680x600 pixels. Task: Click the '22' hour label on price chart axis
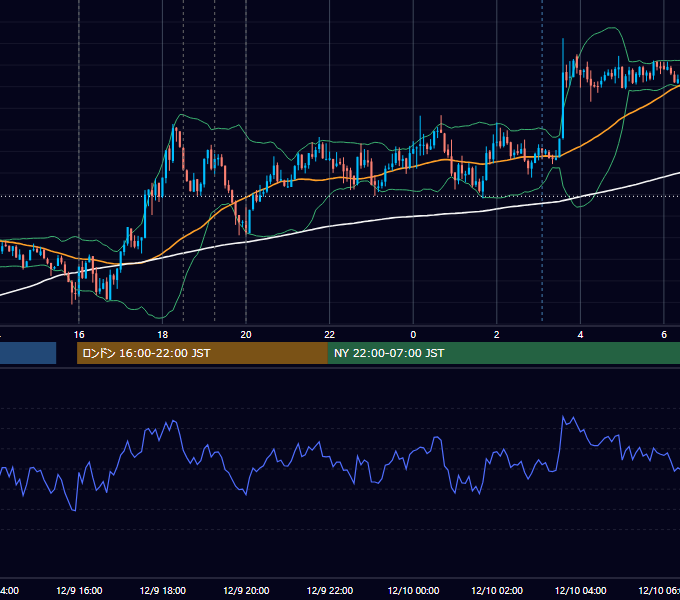coord(330,335)
